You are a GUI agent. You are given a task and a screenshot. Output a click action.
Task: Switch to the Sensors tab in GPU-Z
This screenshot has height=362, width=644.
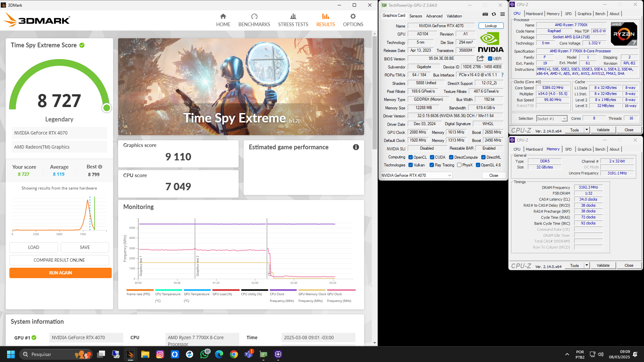pos(415,16)
